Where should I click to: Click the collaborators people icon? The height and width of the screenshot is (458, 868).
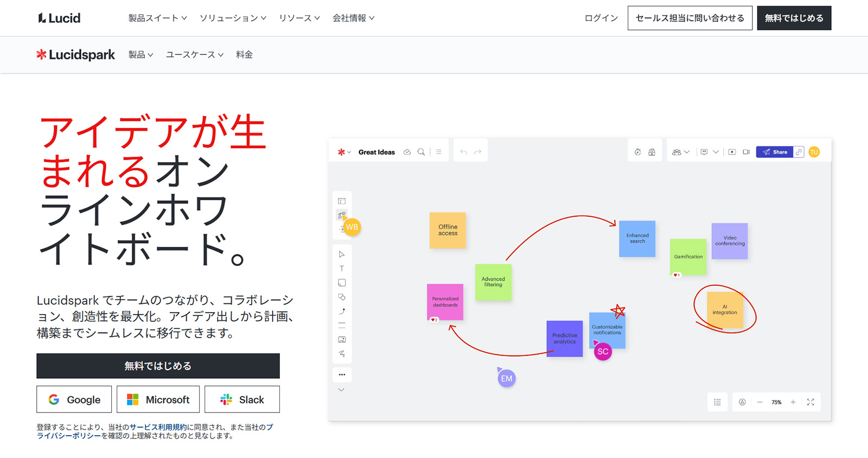coord(676,152)
